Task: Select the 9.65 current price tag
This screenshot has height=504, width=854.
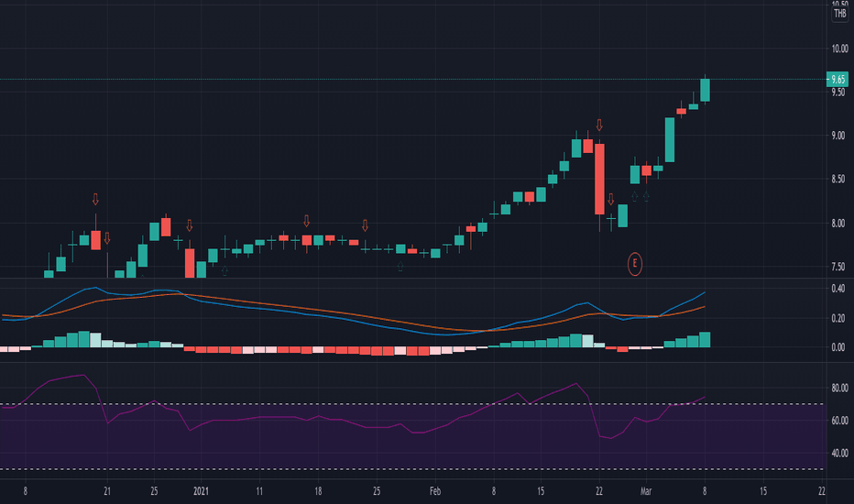Action: (838, 80)
